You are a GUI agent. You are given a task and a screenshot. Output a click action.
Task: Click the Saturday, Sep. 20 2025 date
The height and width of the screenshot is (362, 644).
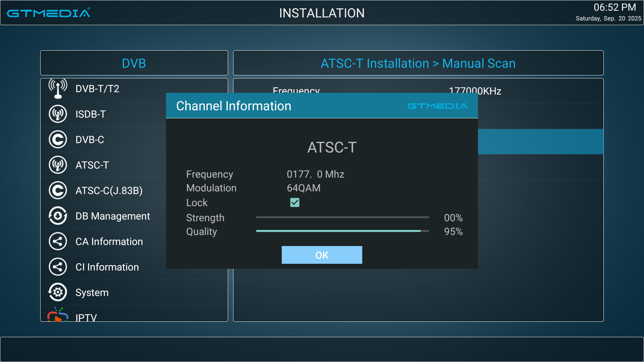pos(608,18)
